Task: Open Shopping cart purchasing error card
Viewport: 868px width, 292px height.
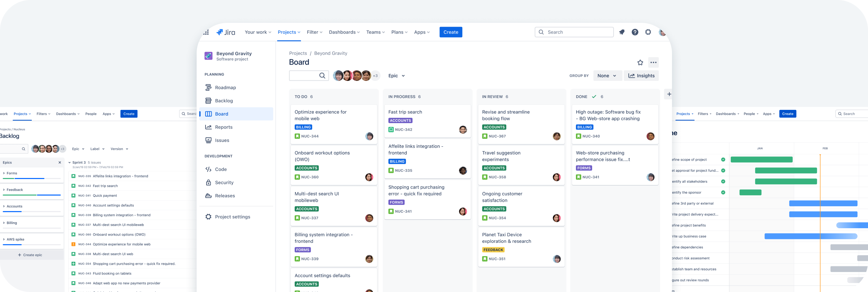Action: pyautogui.click(x=427, y=200)
